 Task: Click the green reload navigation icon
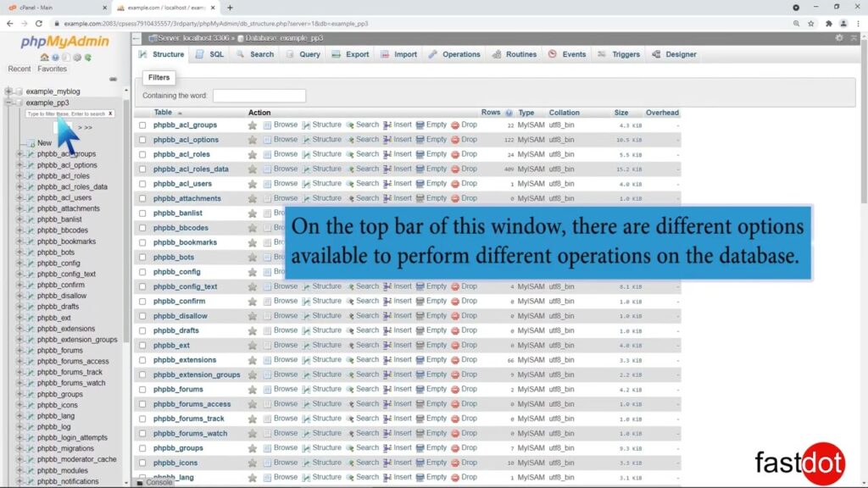88,58
